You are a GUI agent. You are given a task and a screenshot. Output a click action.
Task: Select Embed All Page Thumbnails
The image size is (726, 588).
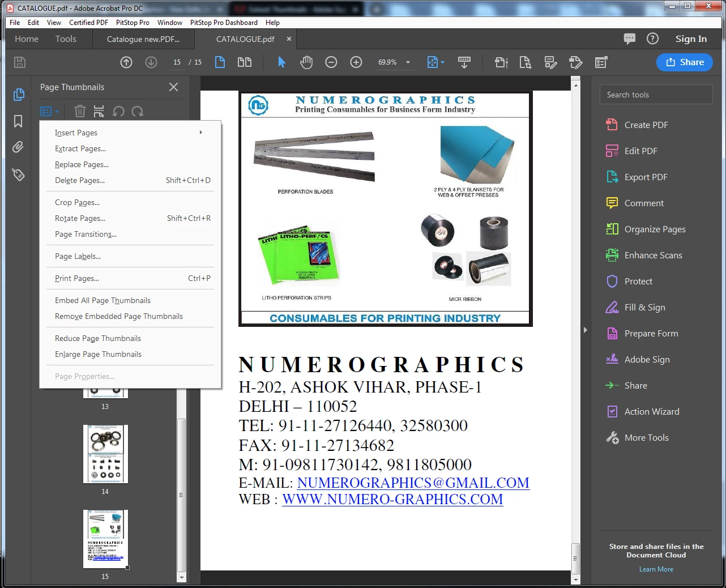(130, 300)
